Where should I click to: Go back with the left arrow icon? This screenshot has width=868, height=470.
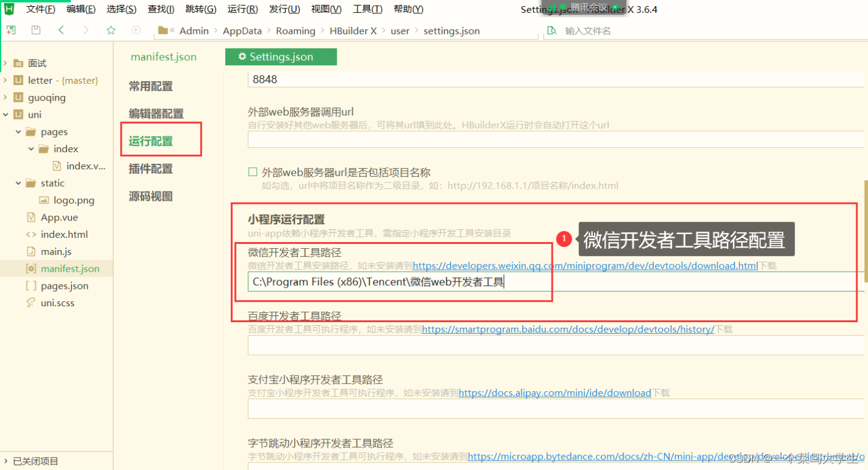click(x=61, y=30)
